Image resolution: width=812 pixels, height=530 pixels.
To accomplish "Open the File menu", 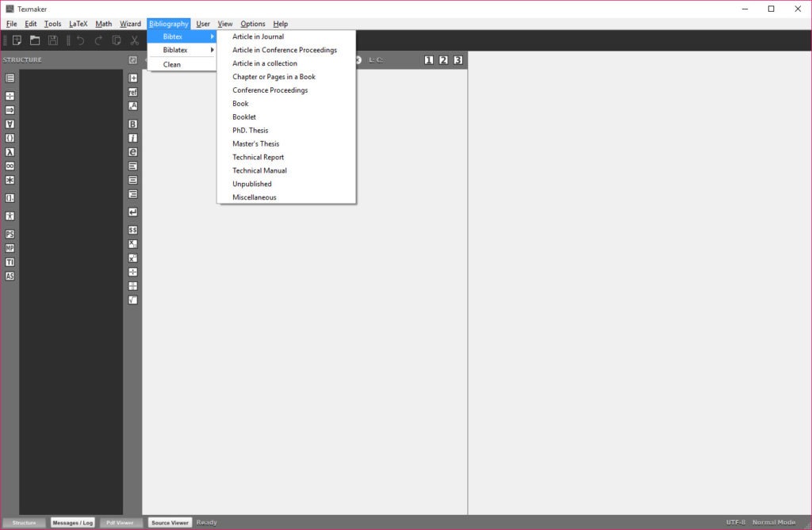I will [x=11, y=24].
